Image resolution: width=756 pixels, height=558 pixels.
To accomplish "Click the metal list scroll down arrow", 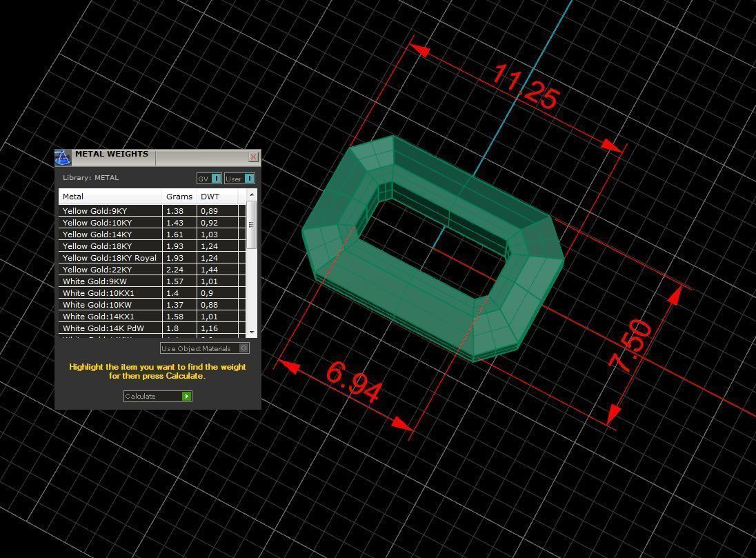I will [252, 332].
